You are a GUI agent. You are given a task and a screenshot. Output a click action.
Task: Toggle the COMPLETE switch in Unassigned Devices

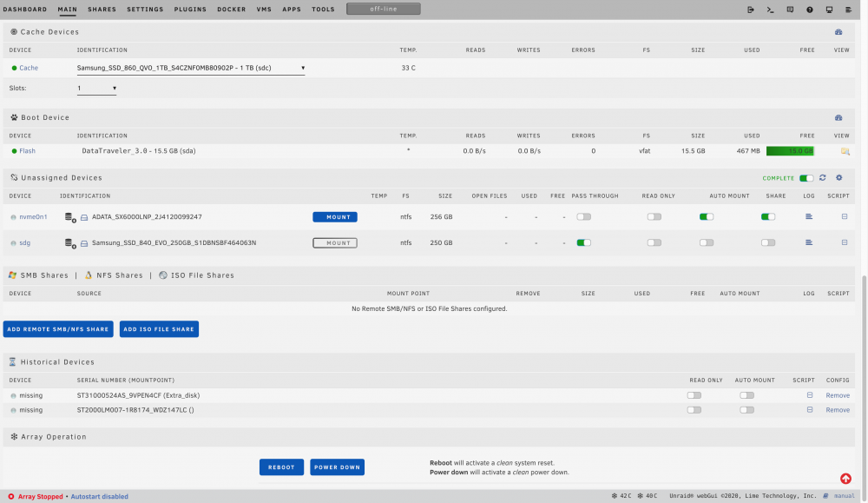point(806,178)
